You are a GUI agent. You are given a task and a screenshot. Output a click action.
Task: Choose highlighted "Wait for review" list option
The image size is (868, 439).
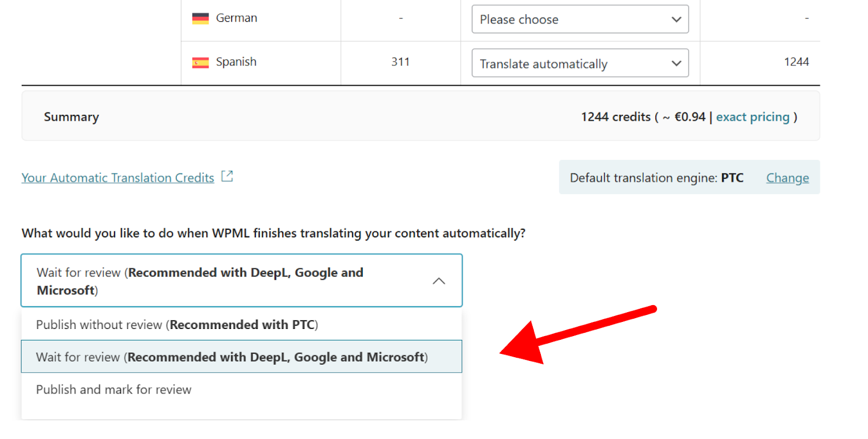pyautogui.click(x=232, y=357)
